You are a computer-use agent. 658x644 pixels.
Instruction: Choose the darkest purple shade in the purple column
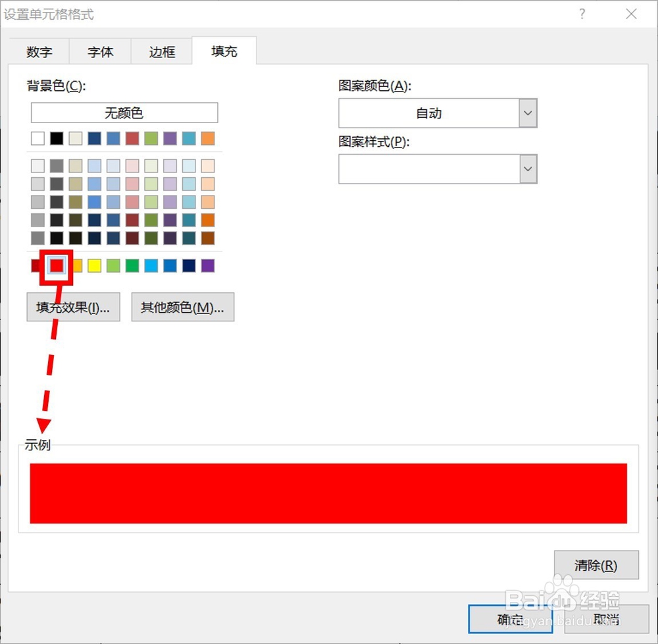[x=170, y=238]
